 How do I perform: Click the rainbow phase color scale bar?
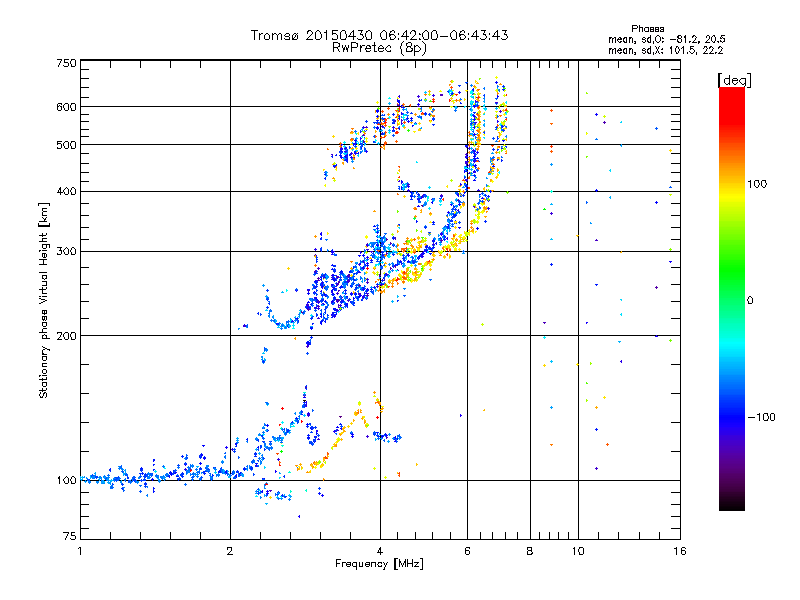[732, 299]
